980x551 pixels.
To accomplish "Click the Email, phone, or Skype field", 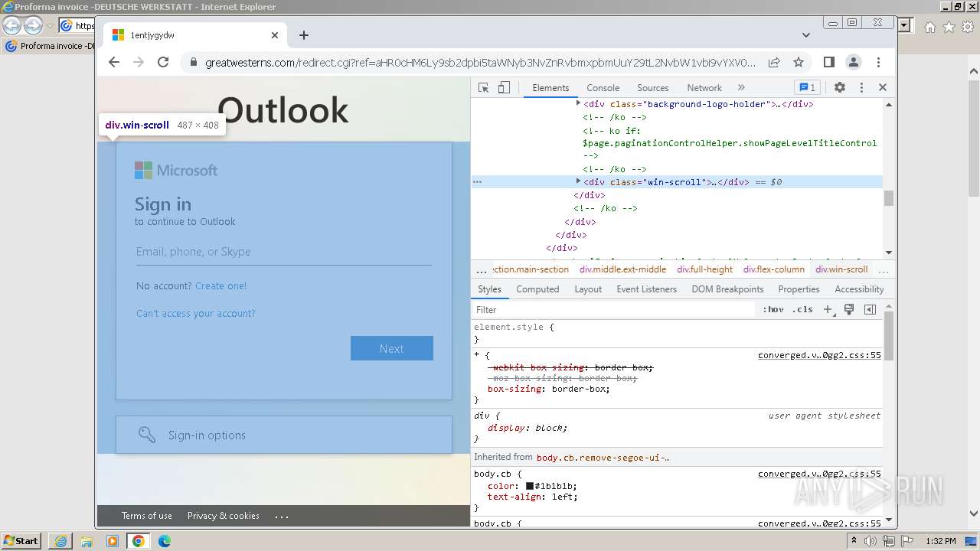I will click(x=284, y=252).
